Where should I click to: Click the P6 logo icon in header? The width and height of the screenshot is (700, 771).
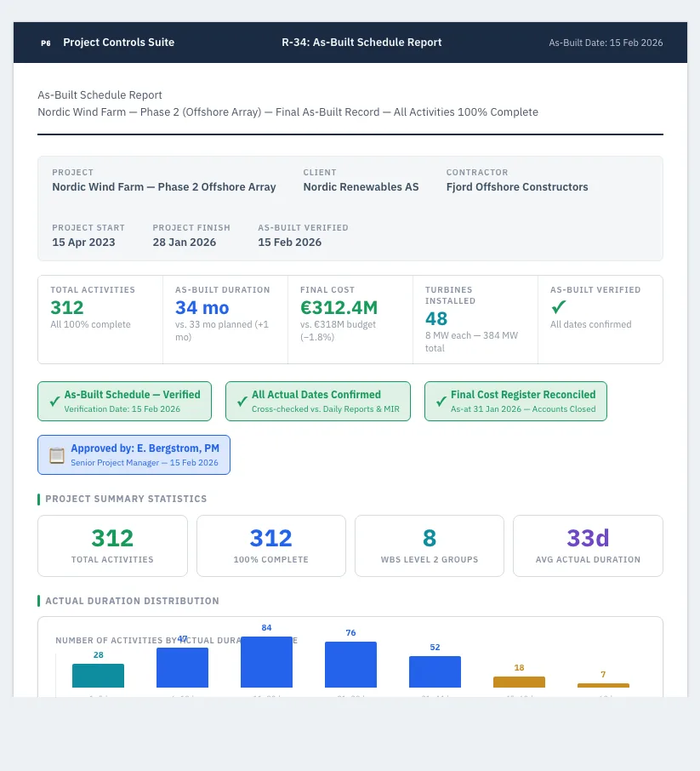click(46, 43)
